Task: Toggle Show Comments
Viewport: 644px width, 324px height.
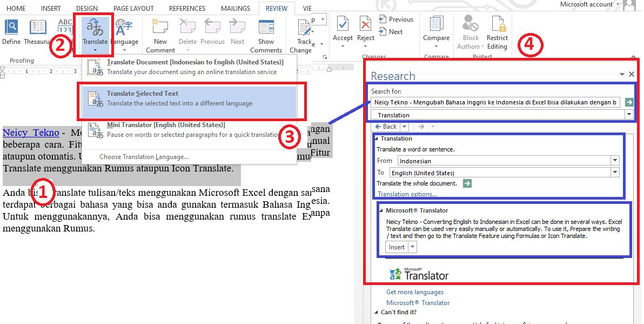Action: point(266,35)
